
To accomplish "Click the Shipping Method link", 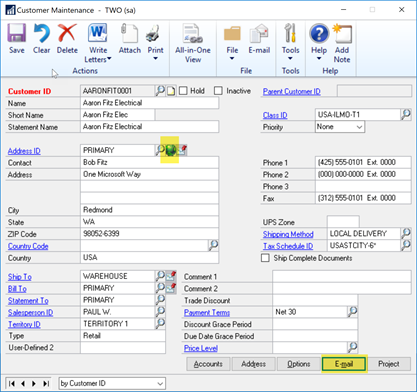I will [288, 234].
